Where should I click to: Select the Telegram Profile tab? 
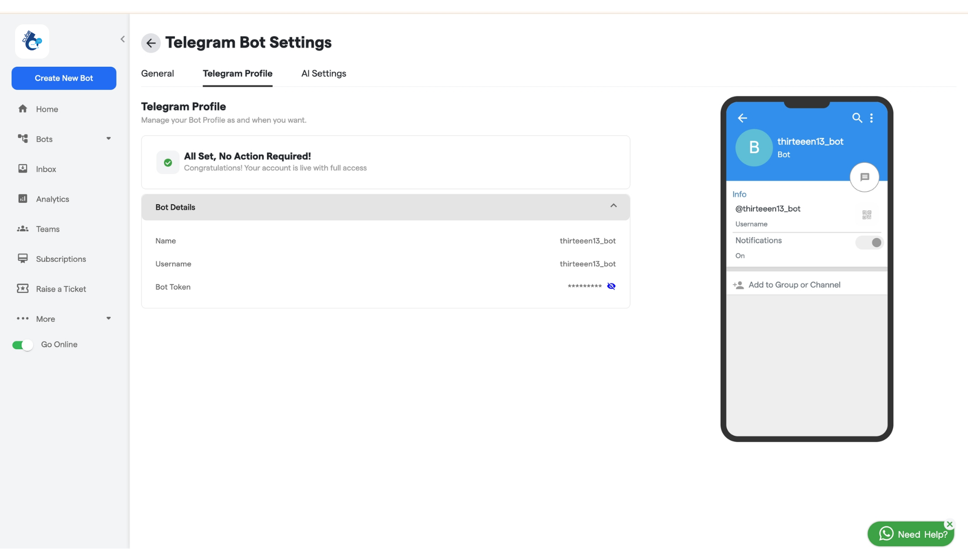(x=238, y=74)
